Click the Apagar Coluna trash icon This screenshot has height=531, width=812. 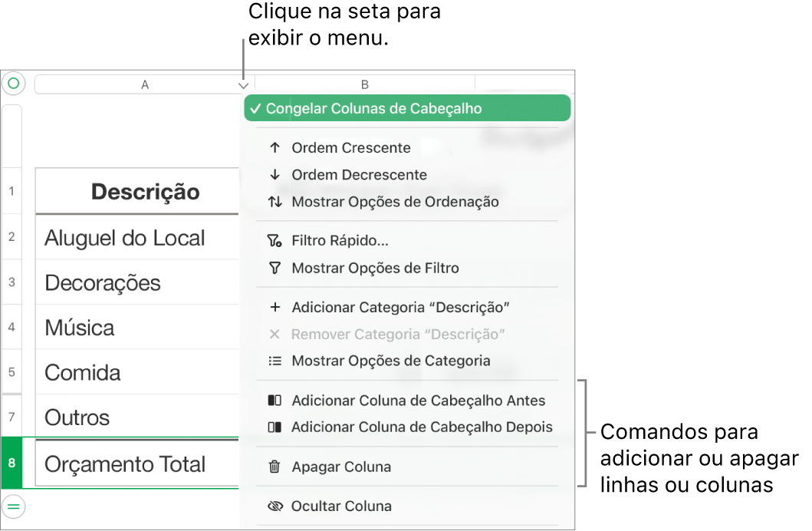click(x=275, y=467)
